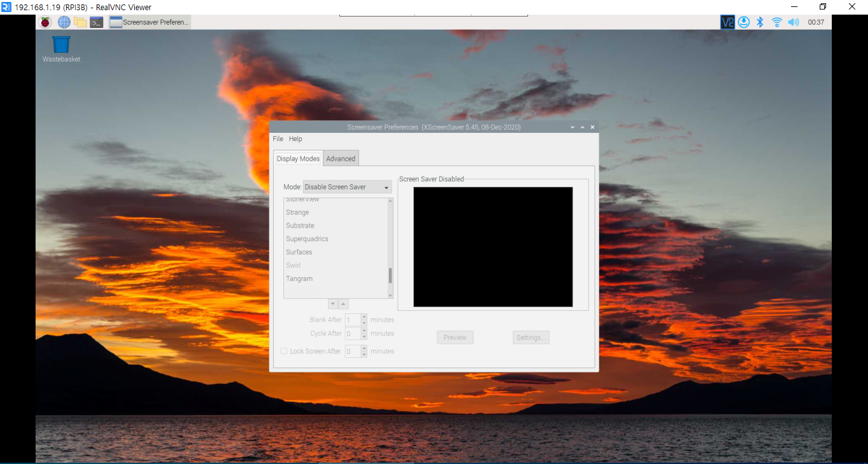Open the Help menu

tap(295, 139)
